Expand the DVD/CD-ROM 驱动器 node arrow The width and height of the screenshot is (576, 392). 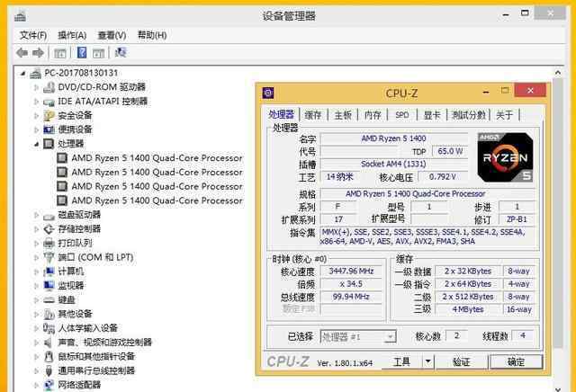[x=36, y=87]
